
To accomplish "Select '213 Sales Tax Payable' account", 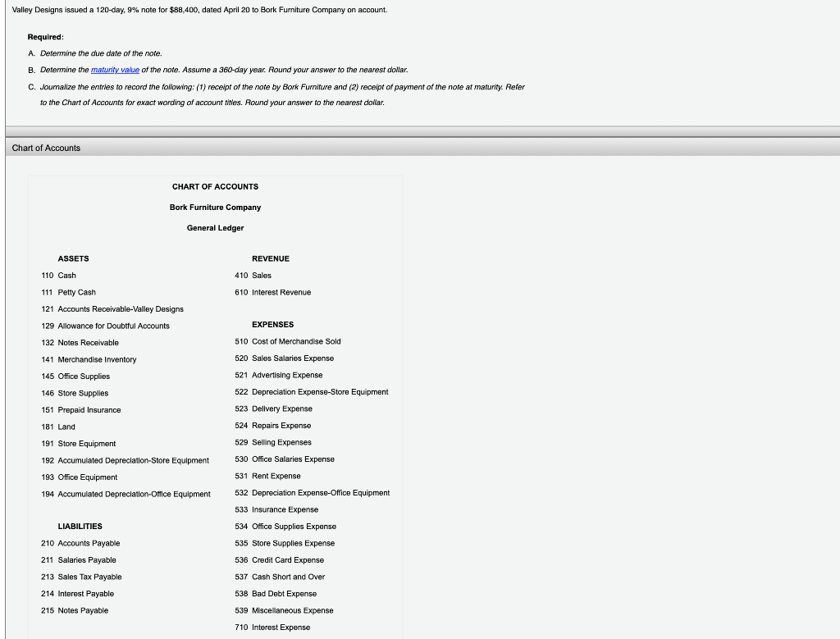I will click(81, 577).
